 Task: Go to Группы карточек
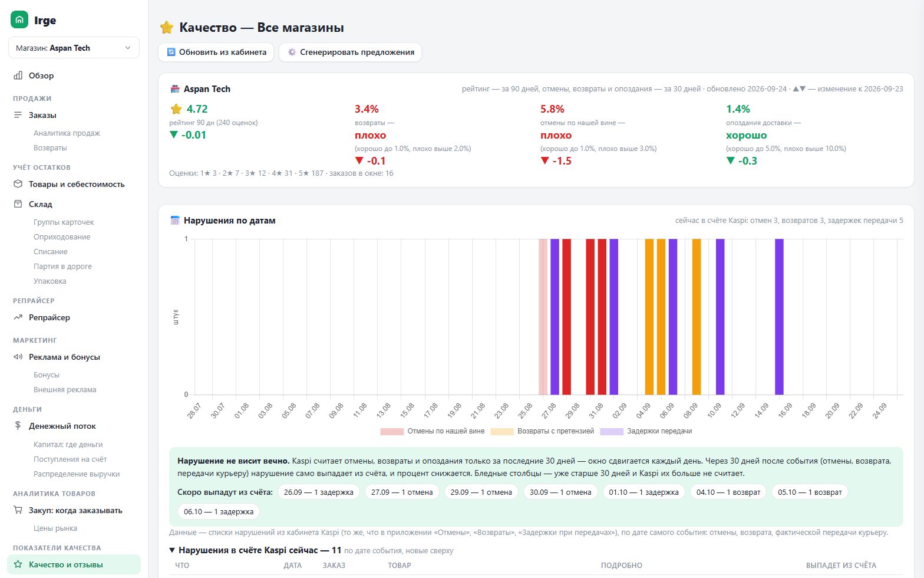64,222
